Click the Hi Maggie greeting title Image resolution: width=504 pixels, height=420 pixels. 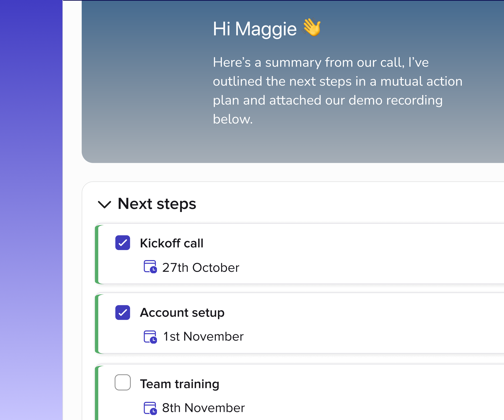pos(255,29)
